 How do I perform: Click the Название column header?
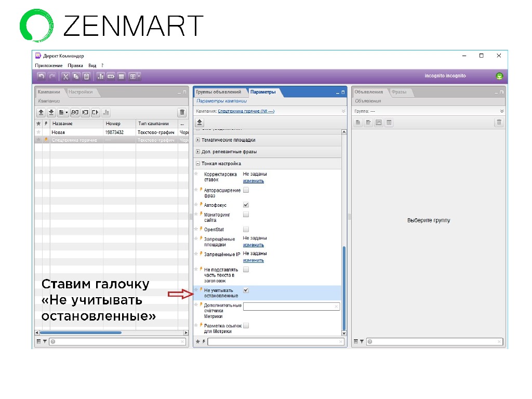[x=77, y=124]
